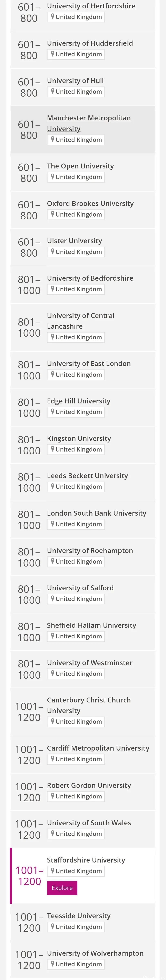Open The Open University entry
This screenshot has height=980, width=166.
click(80, 166)
